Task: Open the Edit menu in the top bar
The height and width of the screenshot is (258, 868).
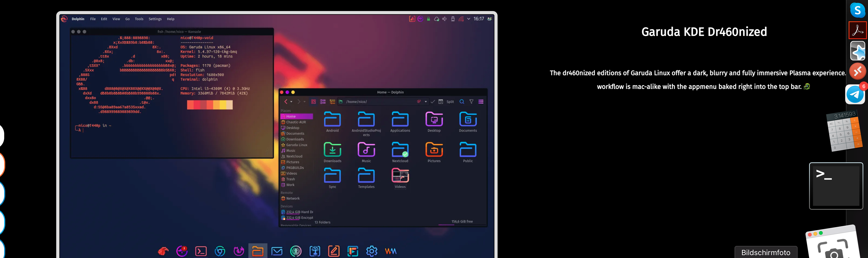Action: pos(104,19)
